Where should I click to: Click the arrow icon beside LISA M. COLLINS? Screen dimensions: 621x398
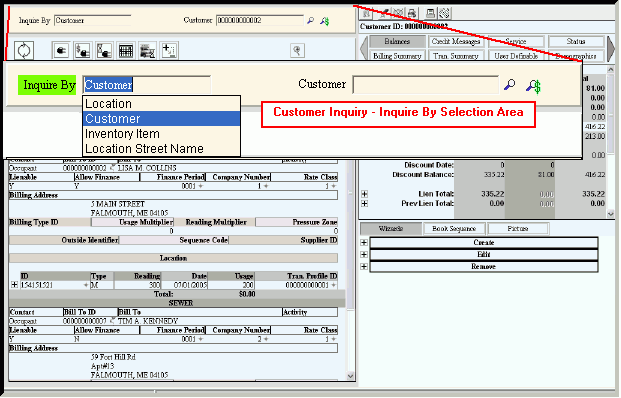pos(112,168)
